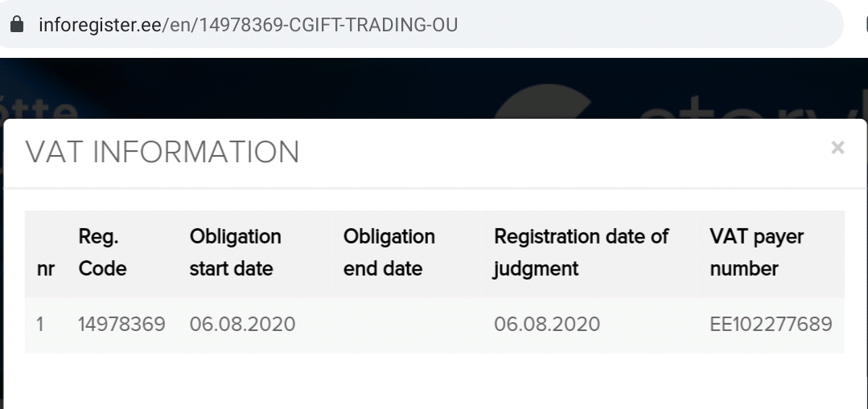Select the CGIFT-TRADING-OU path in the URL
This screenshot has width=868, height=409.
tap(372, 25)
